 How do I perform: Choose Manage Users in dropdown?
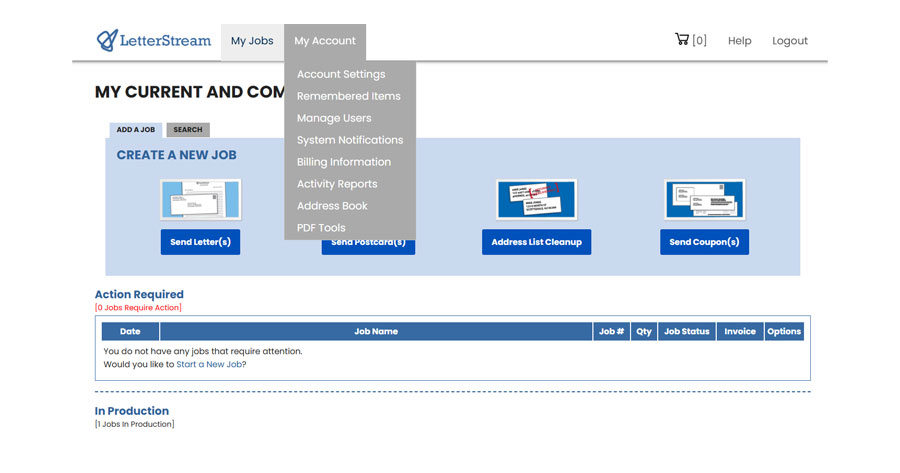(334, 118)
